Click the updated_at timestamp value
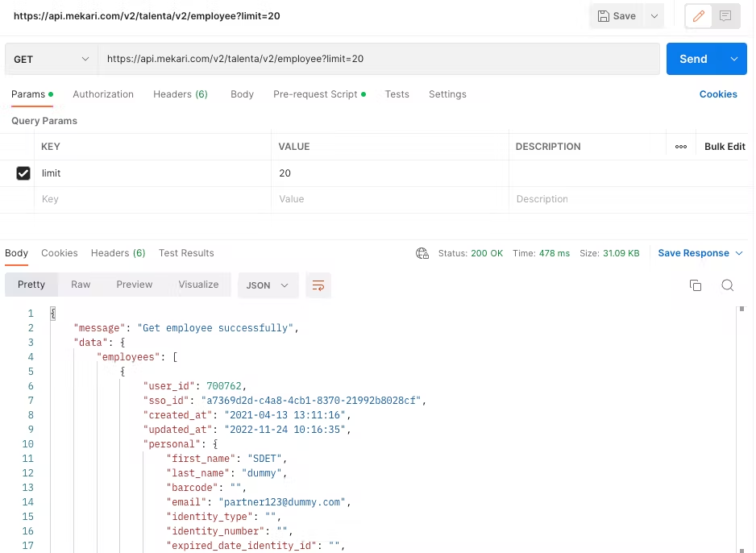Screen dimensions: 756x553 [x=285, y=429]
